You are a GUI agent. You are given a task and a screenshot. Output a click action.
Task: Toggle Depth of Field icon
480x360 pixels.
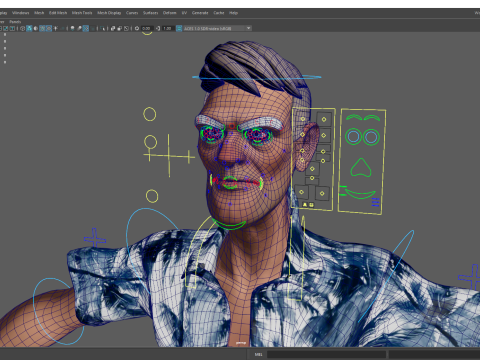(x=92, y=28)
